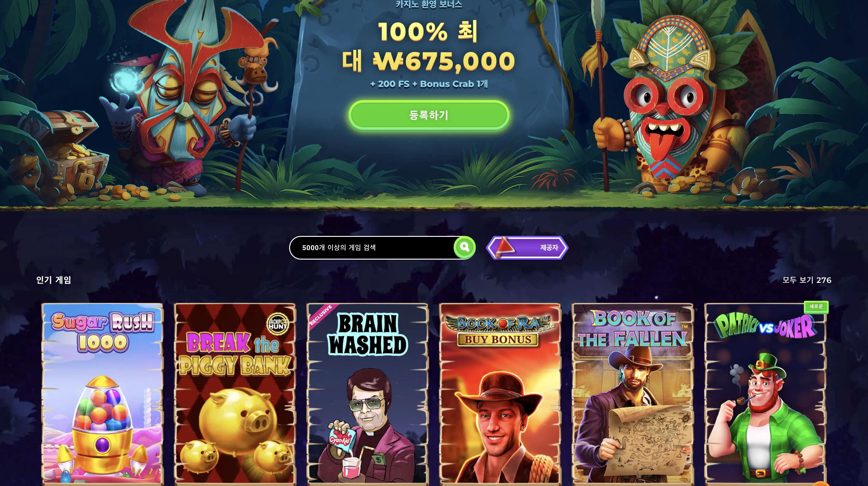Click the 새로운 badge on Patrick vs Joker
This screenshot has width=868, height=486.
(x=816, y=307)
